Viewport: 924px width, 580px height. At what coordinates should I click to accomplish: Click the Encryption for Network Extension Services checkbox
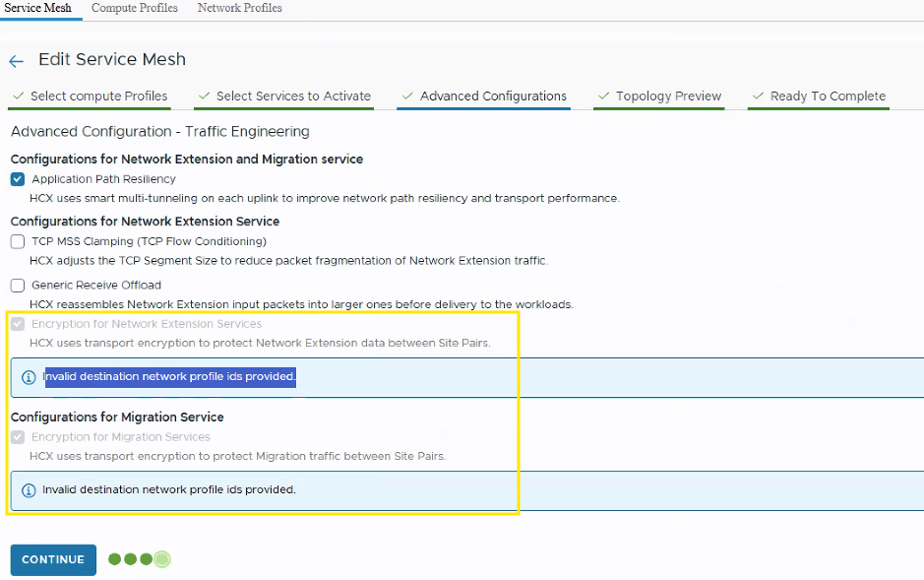point(18,324)
